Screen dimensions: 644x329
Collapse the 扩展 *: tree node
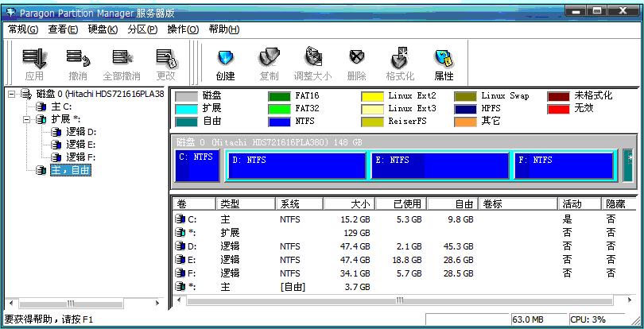(x=27, y=119)
